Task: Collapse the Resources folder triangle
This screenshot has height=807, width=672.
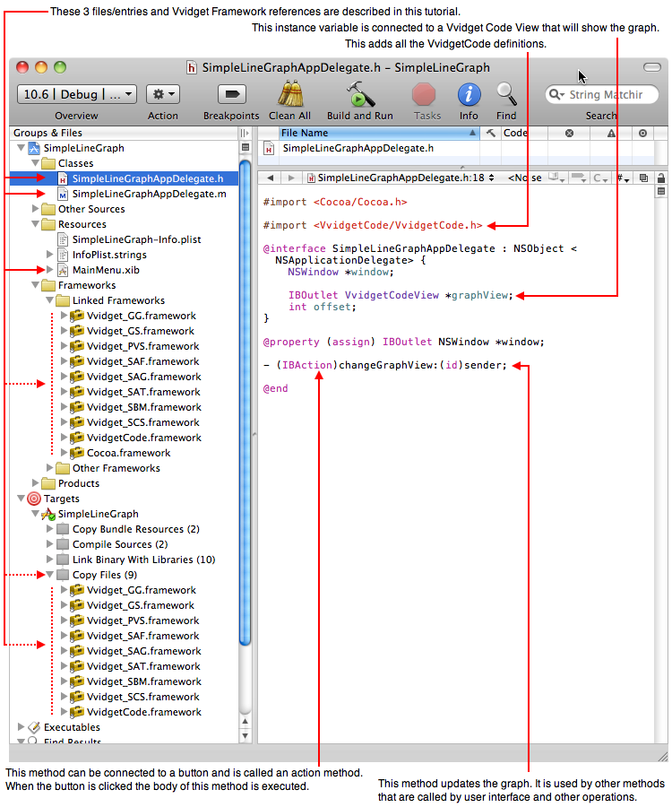Action: [36, 224]
